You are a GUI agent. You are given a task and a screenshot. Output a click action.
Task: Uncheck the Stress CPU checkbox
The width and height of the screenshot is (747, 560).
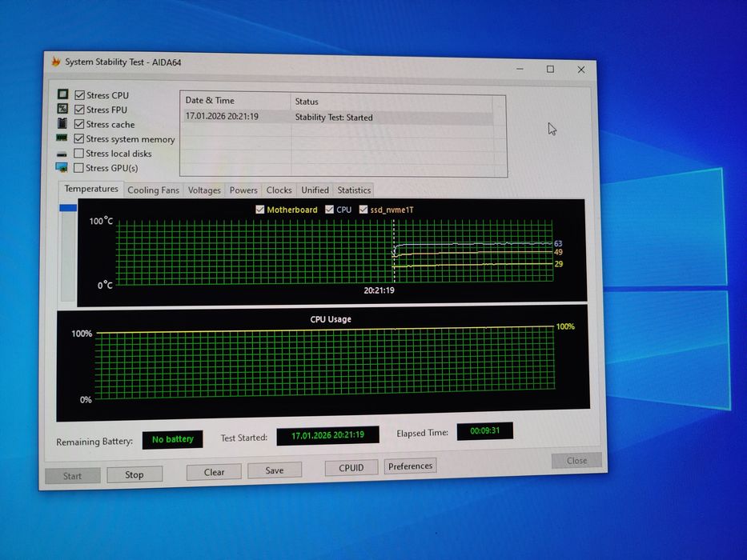[x=79, y=95]
